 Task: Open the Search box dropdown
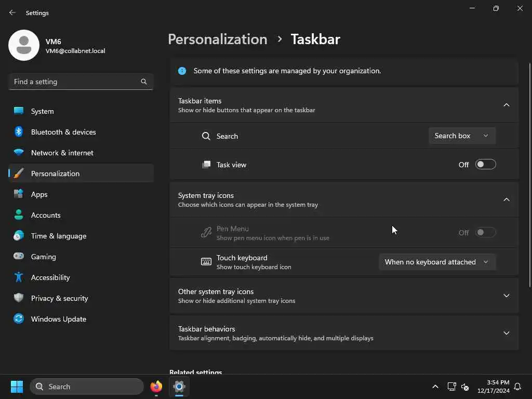coord(462,136)
